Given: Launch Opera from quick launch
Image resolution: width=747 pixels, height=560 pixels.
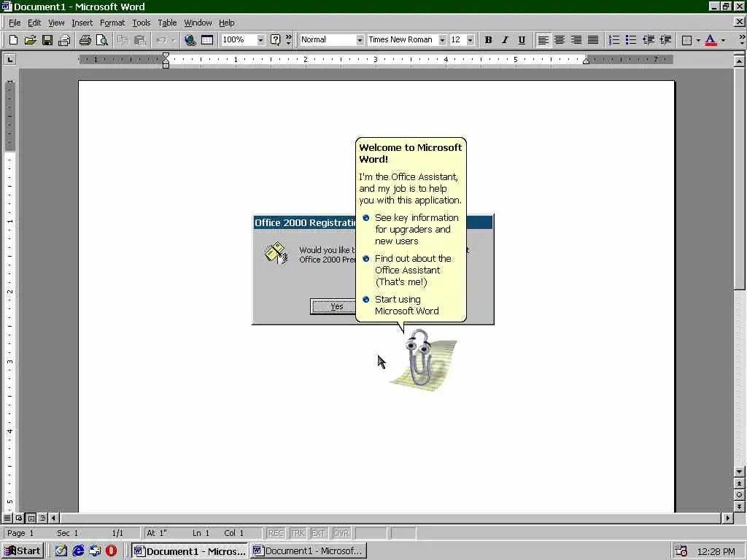Looking at the screenshot, I should pos(112,551).
